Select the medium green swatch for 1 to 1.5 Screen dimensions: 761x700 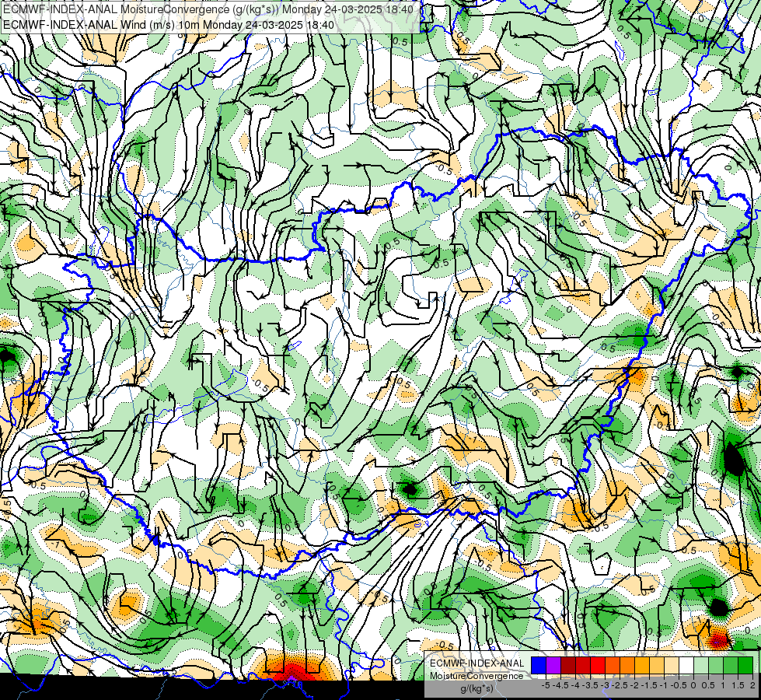[x=731, y=665]
